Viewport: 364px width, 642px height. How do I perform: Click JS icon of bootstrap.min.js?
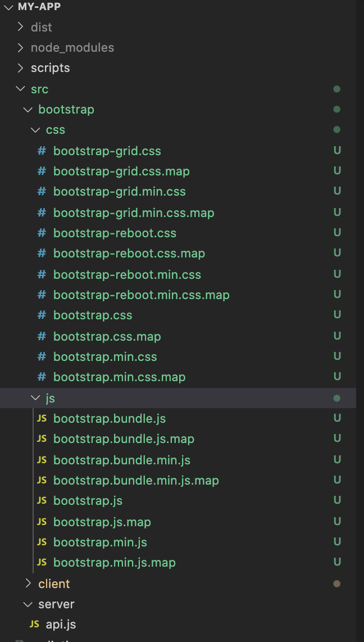[42, 542]
